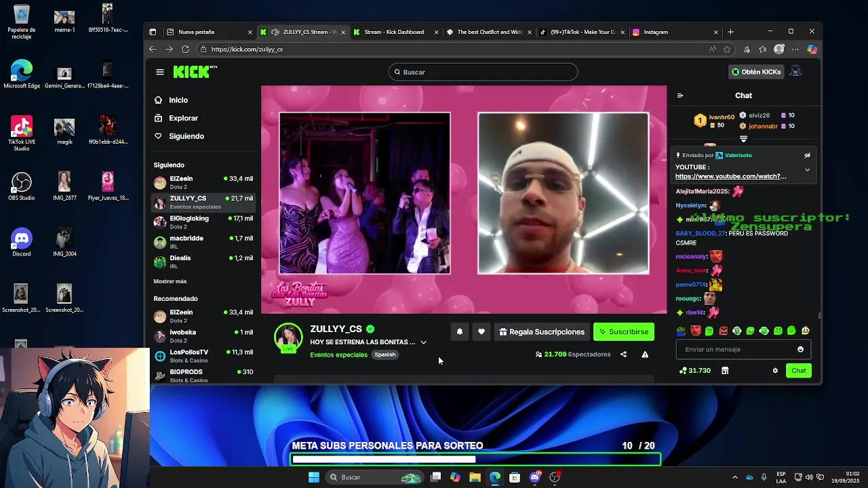Open TikTok LIVE Studio desktop shortcut

pos(21,134)
